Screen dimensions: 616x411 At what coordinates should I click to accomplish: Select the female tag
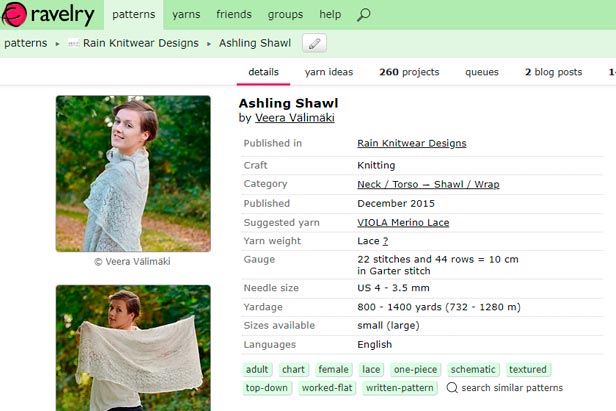(x=333, y=370)
